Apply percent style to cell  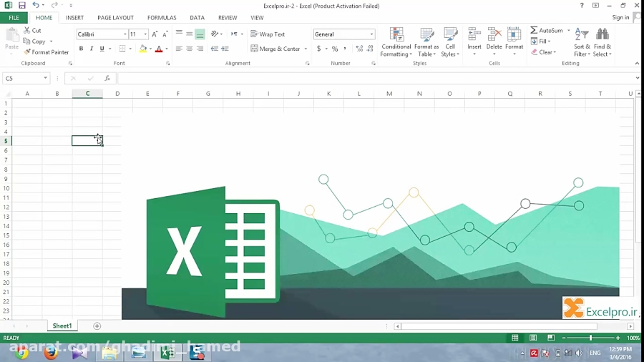coord(335,49)
